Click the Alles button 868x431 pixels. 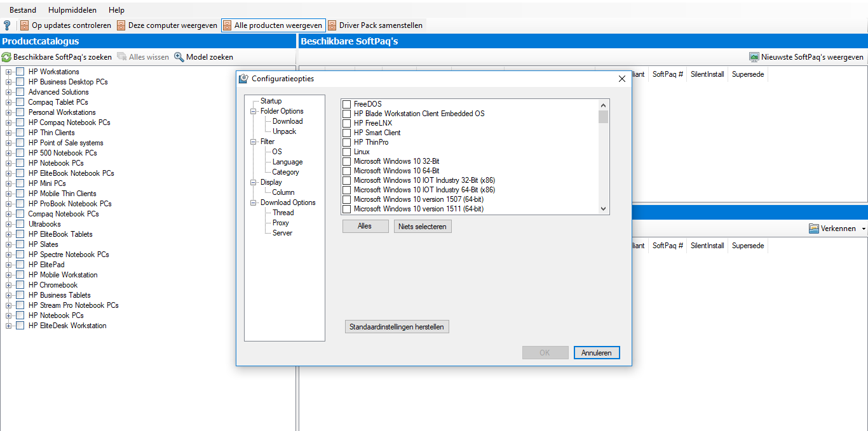(x=365, y=226)
